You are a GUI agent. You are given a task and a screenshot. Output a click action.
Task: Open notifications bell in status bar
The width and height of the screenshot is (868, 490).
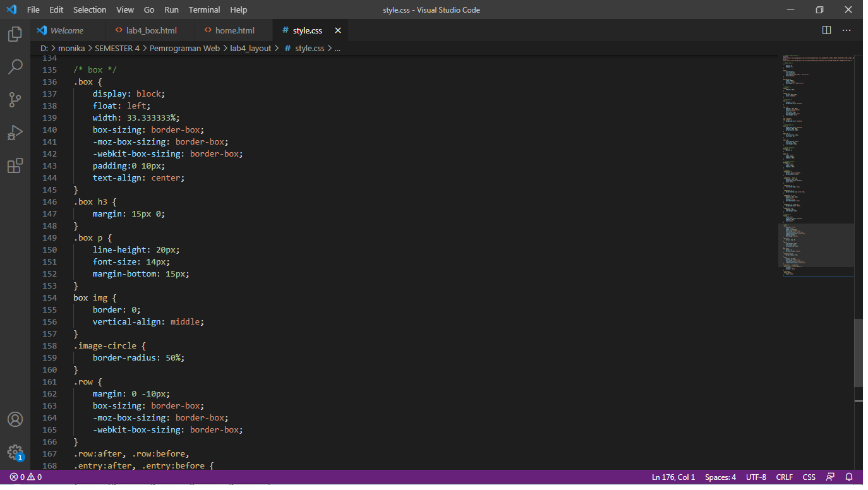849,477
